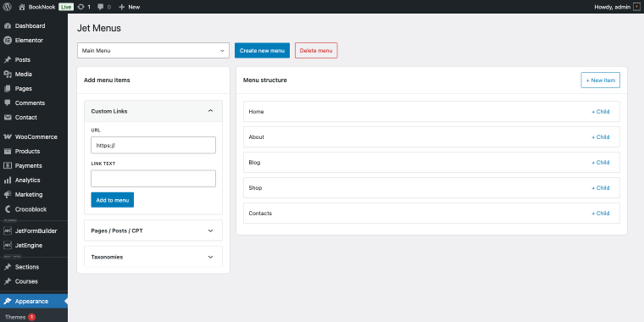Open the Crocoblock menu item
This screenshot has width=644, height=322.
[34, 209]
